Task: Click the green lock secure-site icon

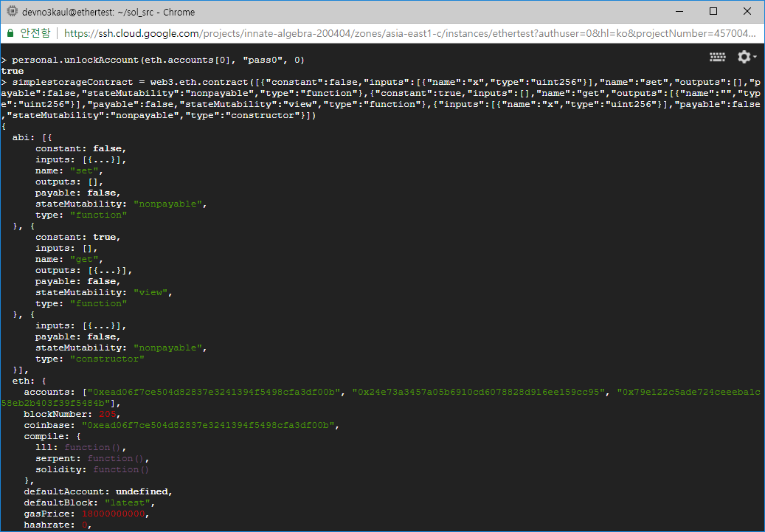Action: coord(10,33)
